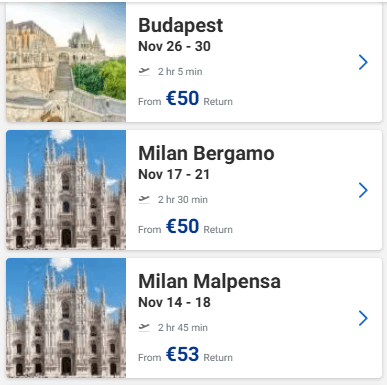Click the Nov 14 - 18 dates
387x385 pixels.
(x=174, y=302)
